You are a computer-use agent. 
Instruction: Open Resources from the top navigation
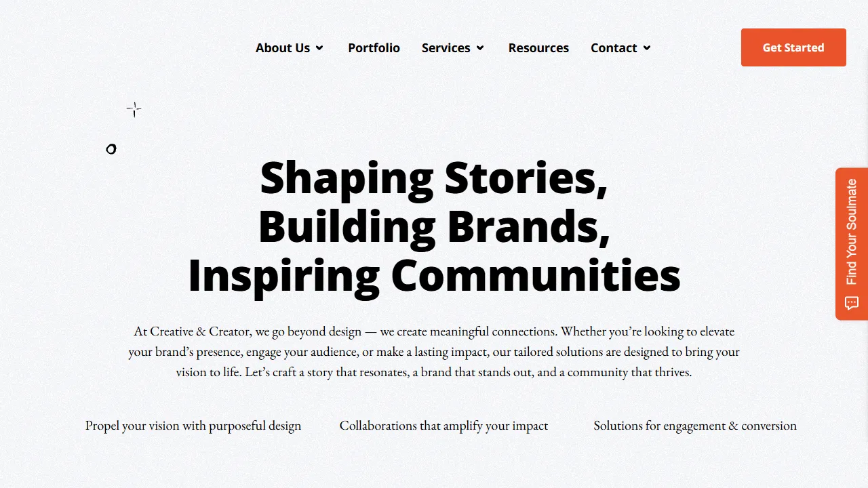coord(538,47)
